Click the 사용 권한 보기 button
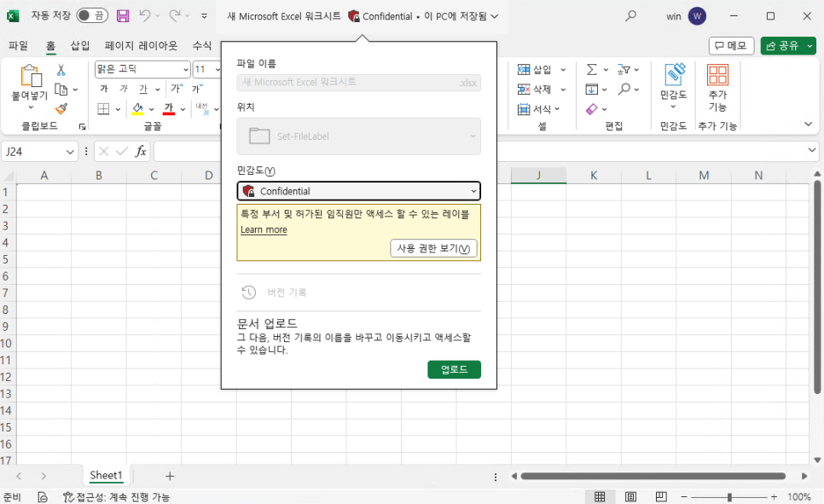 [x=433, y=248]
